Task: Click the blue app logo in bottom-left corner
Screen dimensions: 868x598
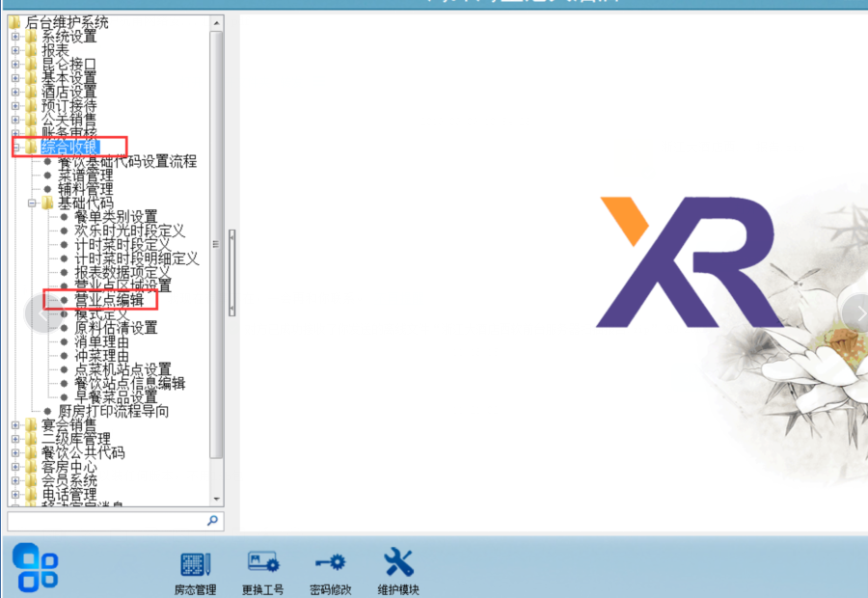Action: point(36,567)
